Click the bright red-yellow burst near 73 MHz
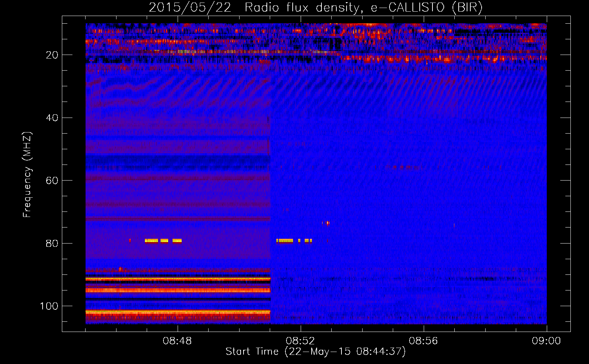Screen dimensions: 589x364 [x=328, y=223]
